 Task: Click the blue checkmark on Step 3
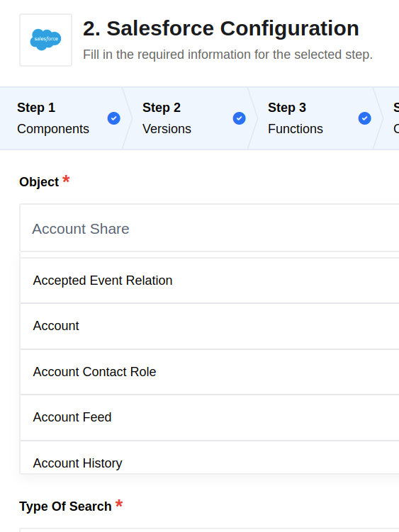[x=364, y=118]
